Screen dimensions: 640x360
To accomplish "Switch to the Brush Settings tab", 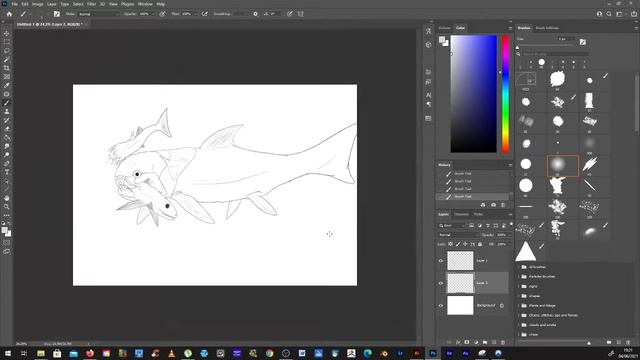I will click(547, 28).
